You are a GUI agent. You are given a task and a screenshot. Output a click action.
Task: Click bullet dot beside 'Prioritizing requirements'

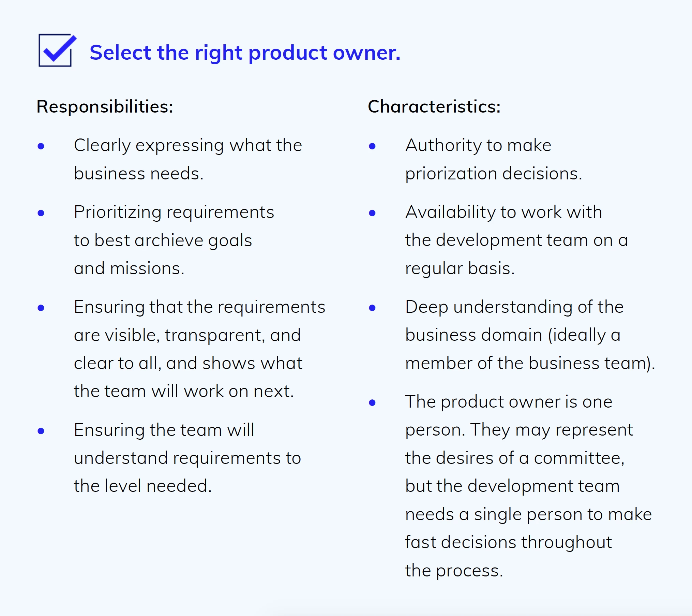click(41, 213)
